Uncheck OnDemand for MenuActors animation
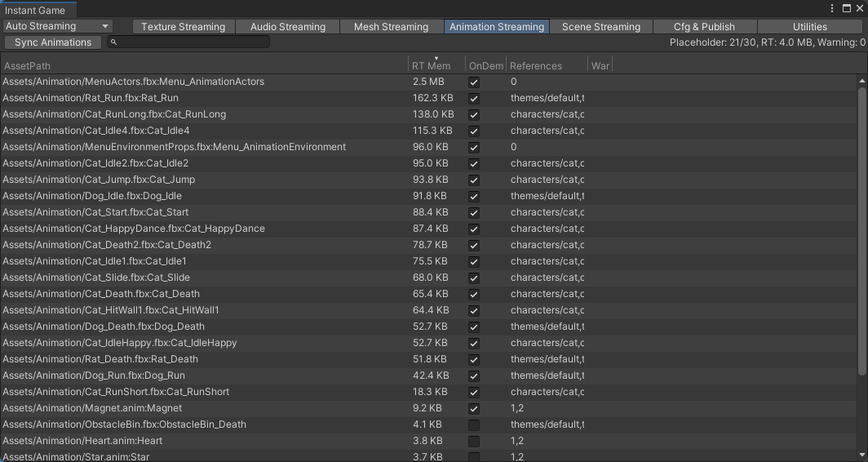 click(474, 82)
